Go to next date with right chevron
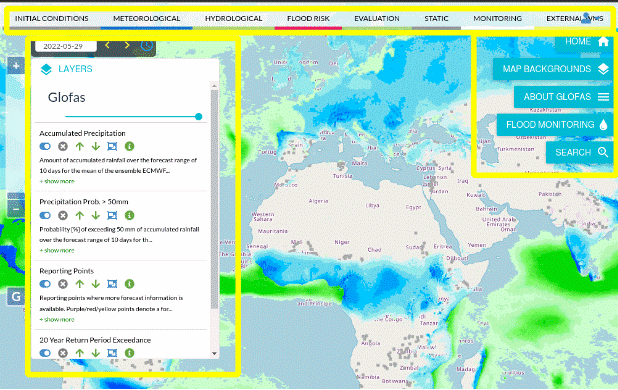Image resolution: width=618 pixels, height=390 pixels. pyautogui.click(x=127, y=46)
